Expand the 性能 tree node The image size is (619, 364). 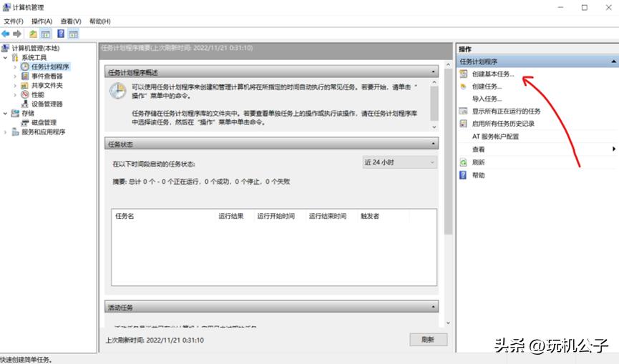15,94
